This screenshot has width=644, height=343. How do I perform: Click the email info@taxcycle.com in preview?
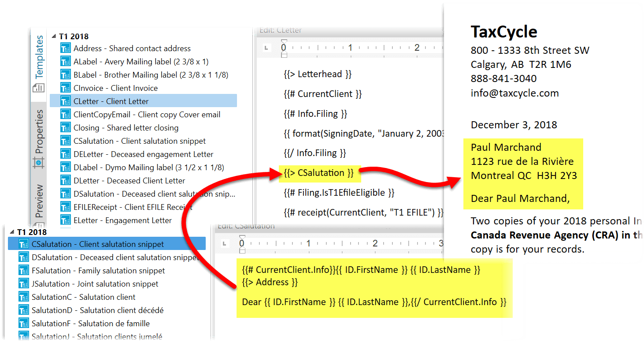pos(514,93)
